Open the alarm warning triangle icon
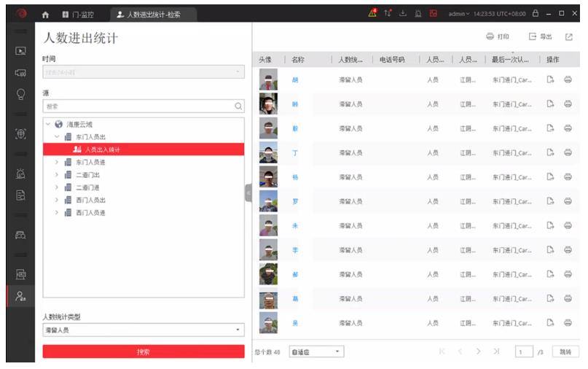Screen dimensions: 588x369 (372, 13)
